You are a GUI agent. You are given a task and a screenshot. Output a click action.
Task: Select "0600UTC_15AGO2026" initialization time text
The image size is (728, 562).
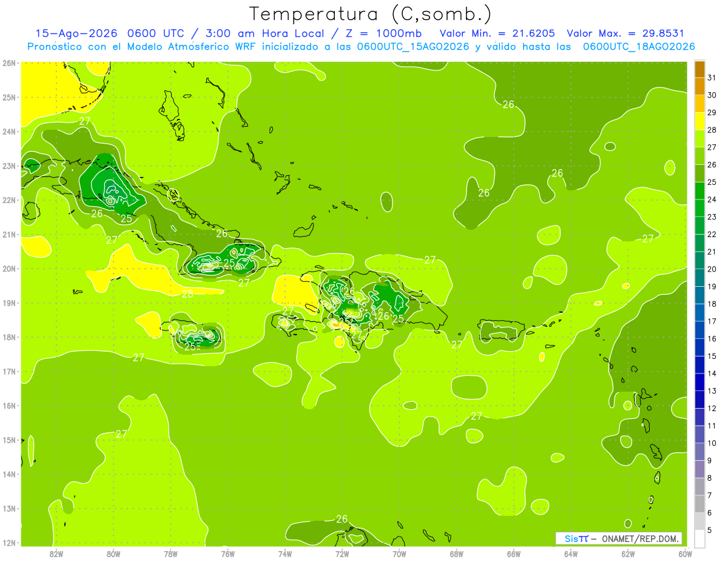point(413,47)
